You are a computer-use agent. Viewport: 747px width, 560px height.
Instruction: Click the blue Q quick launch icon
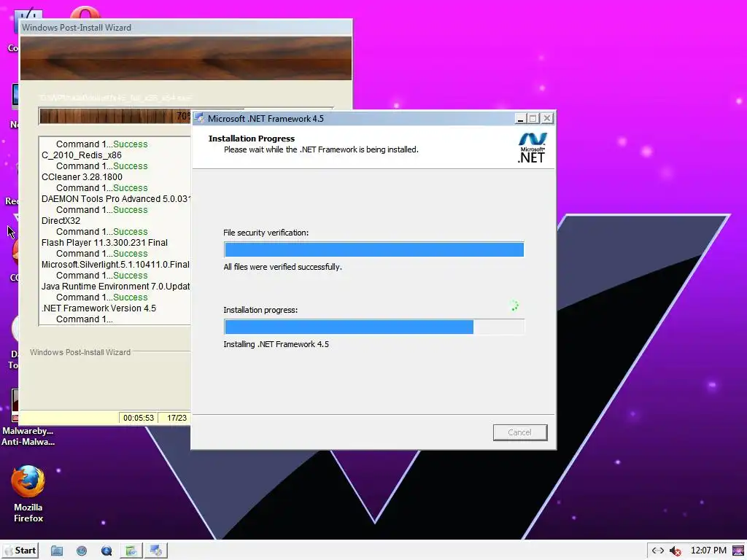pos(107,551)
